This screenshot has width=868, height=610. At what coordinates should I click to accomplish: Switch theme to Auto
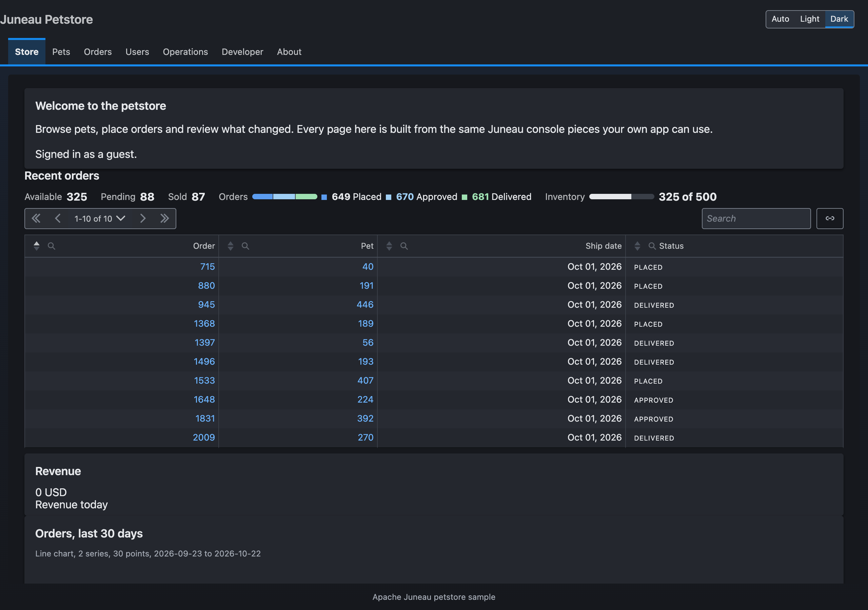780,19
